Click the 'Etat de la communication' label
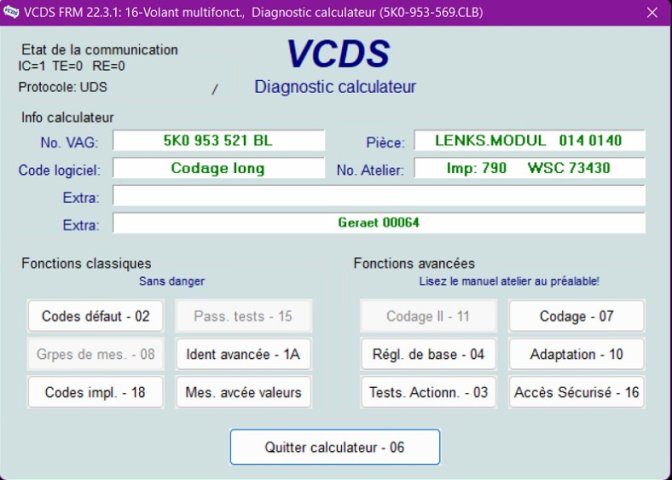This screenshot has height=480, width=672. 99,50
